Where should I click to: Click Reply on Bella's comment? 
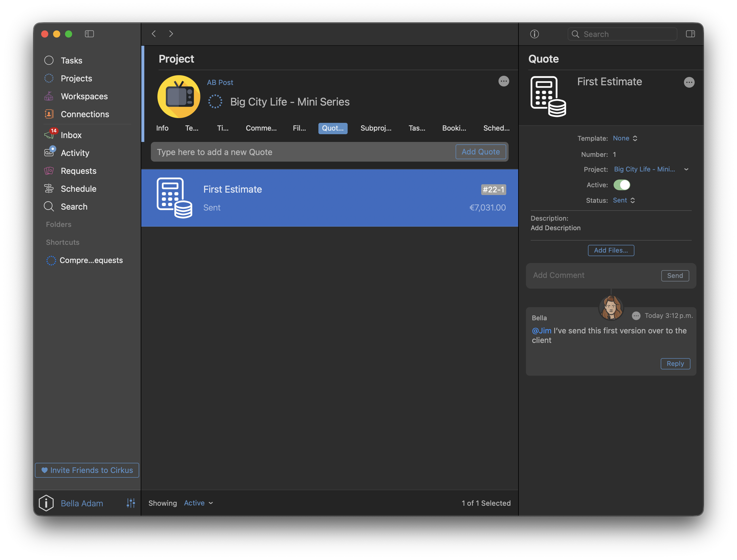tap(675, 364)
